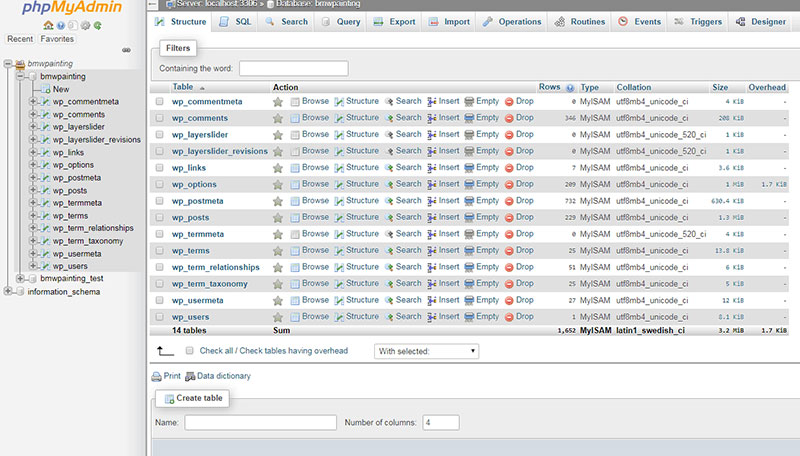This screenshot has height=456, width=800.
Task: Tick the Check all checkbox
Action: click(x=190, y=351)
